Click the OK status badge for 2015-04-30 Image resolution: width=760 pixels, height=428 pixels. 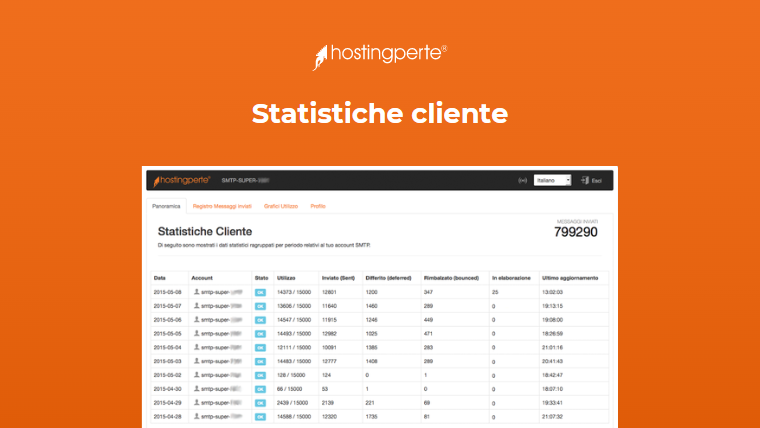[x=260, y=388]
